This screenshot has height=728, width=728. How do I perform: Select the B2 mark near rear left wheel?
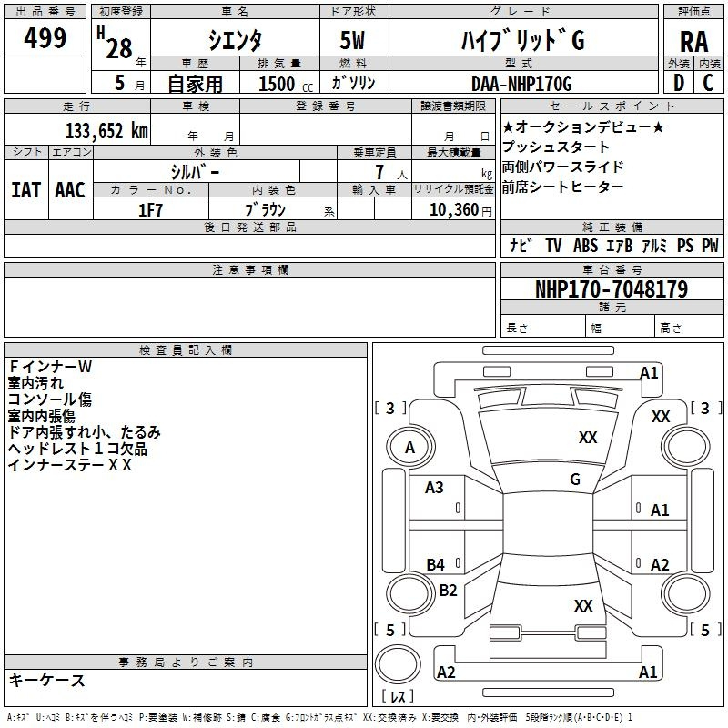(x=448, y=590)
